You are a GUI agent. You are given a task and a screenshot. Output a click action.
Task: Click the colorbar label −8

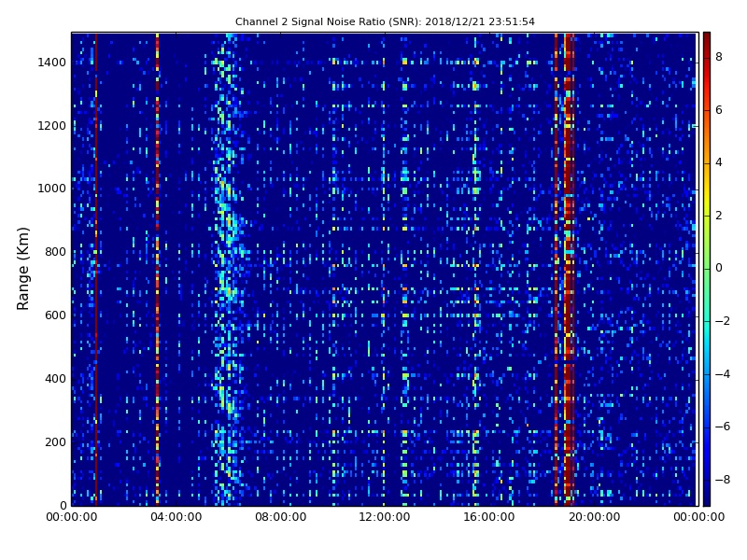pos(723,480)
